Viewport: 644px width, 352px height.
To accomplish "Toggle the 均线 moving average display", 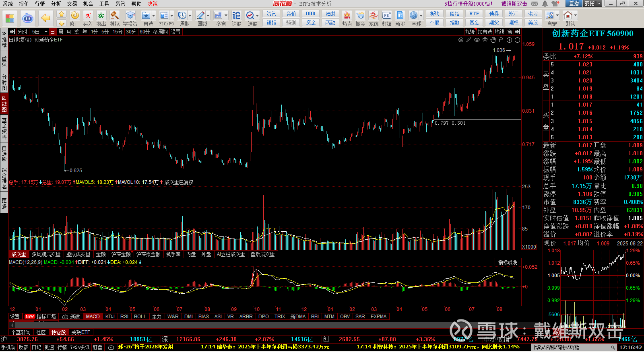I will 500,32.
